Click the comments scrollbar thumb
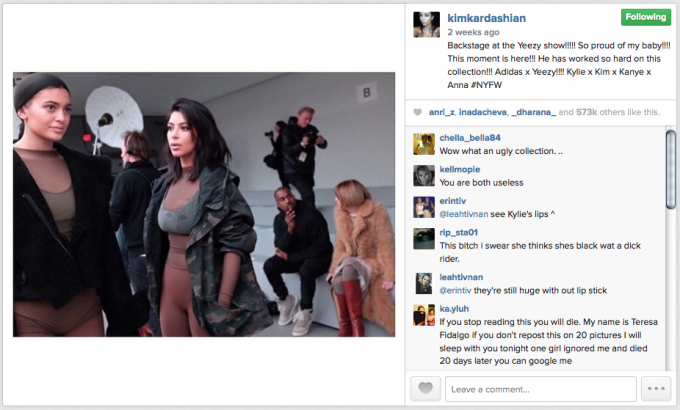The image size is (680, 410). point(670,169)
